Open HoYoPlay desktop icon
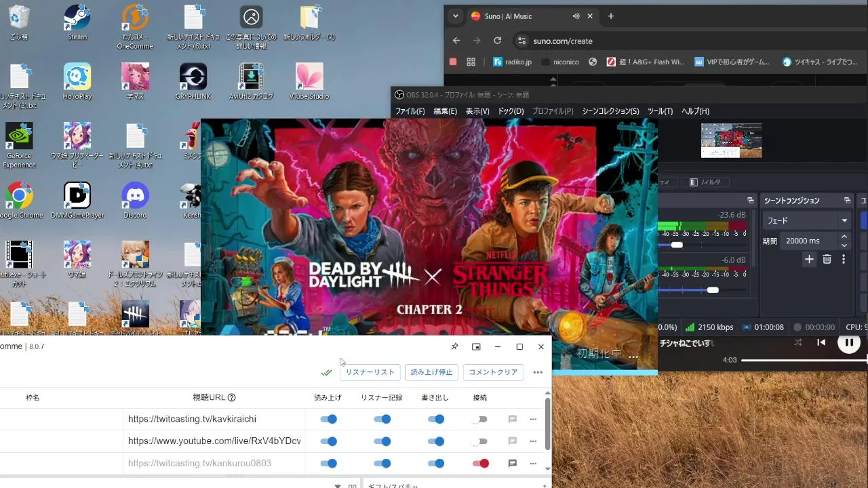868x488 pixels. coord(77,81)
